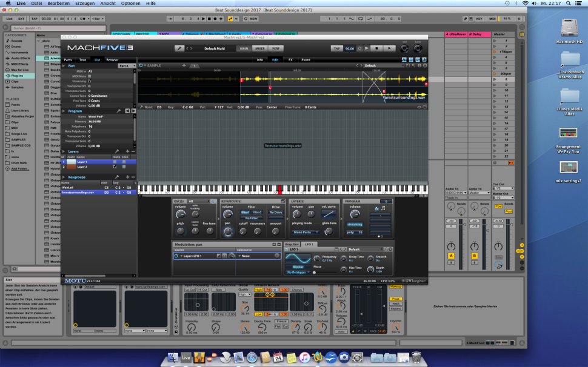Click the Program music note icon
This screenshot has width=588, height=367.
383,208
